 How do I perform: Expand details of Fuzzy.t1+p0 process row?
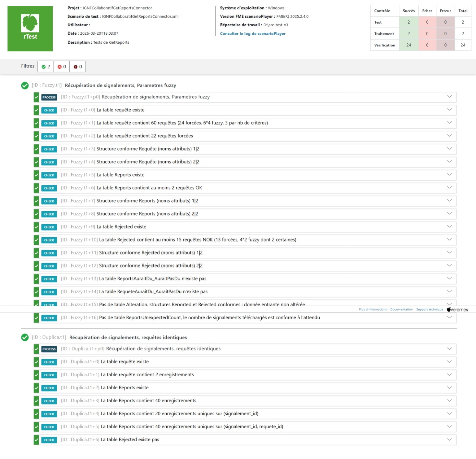click(x=449, y=97)
